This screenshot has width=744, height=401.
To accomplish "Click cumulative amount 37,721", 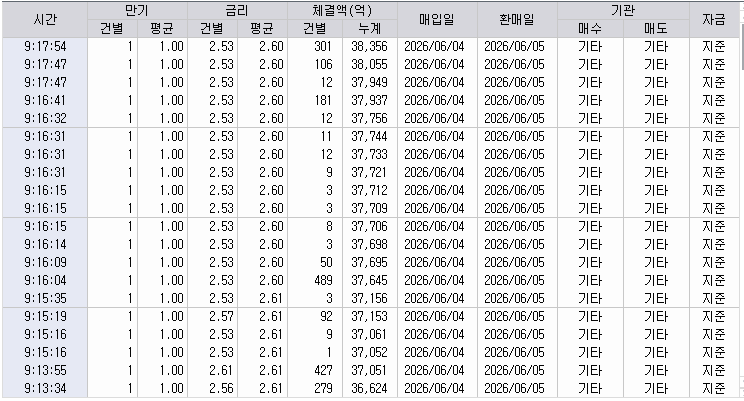I will coord(370,173).
